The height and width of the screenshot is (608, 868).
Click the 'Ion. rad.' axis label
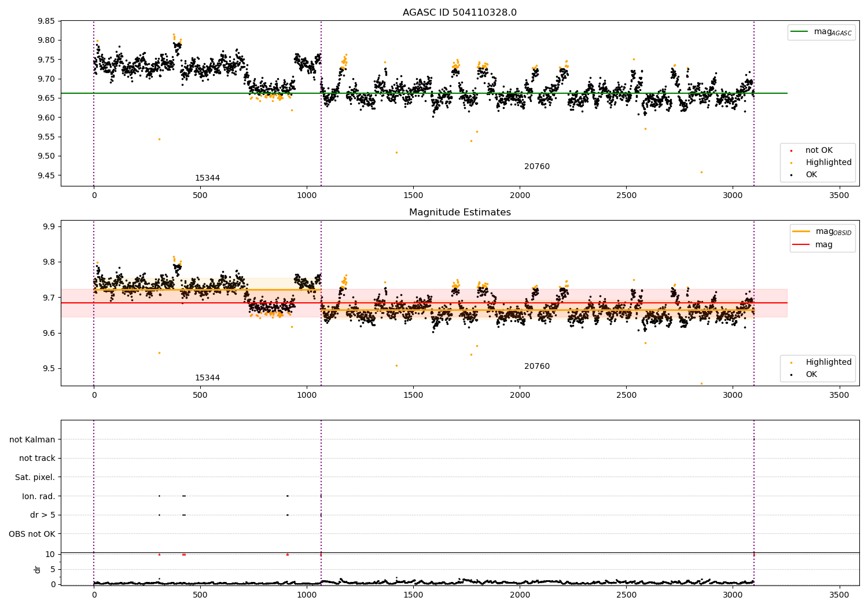[38, 496]
